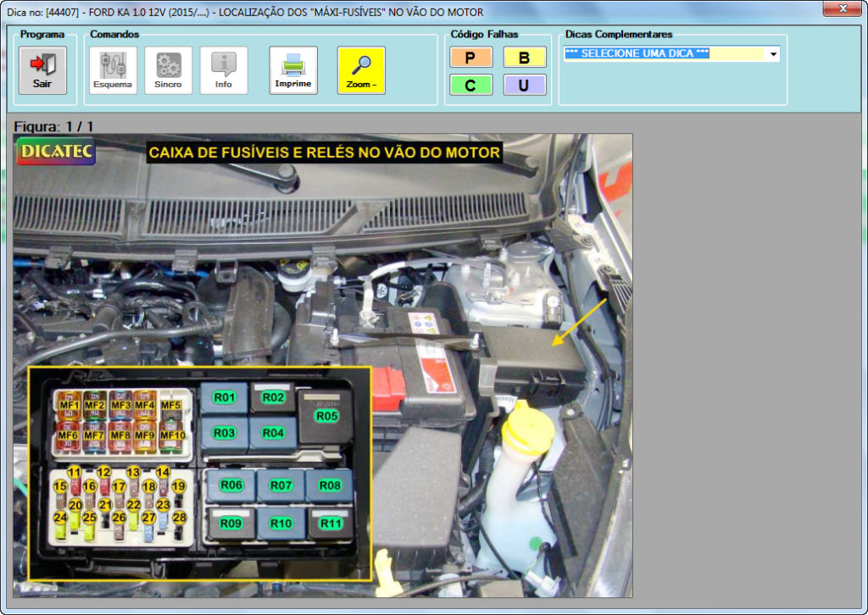868x615 pixels.
Task: Click the DICATEC logo on the image
Action: [56, 152]
